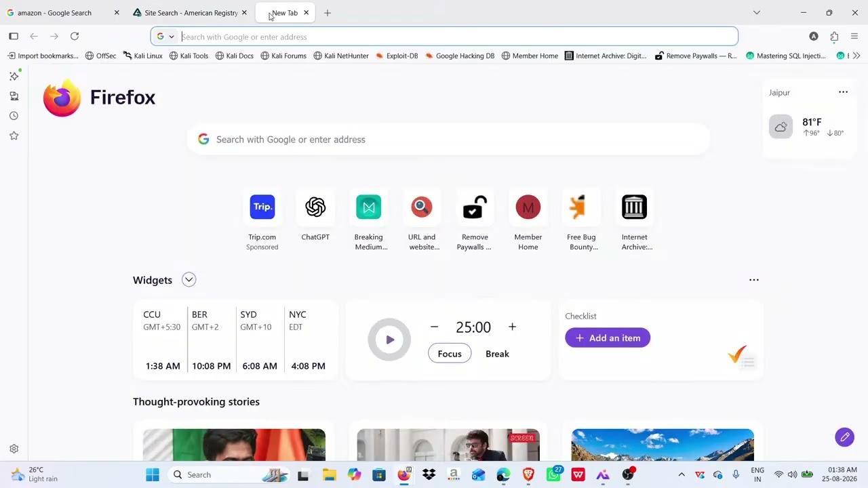Screen dimensions: 868x488
Task: Increase the timer with plus button
Action: coord(512,327)
